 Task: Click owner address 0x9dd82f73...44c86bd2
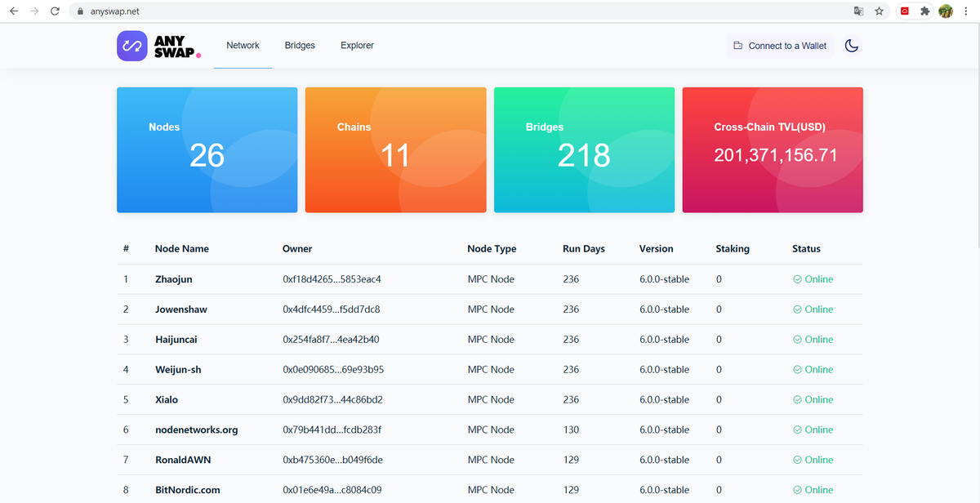(332, 400)
